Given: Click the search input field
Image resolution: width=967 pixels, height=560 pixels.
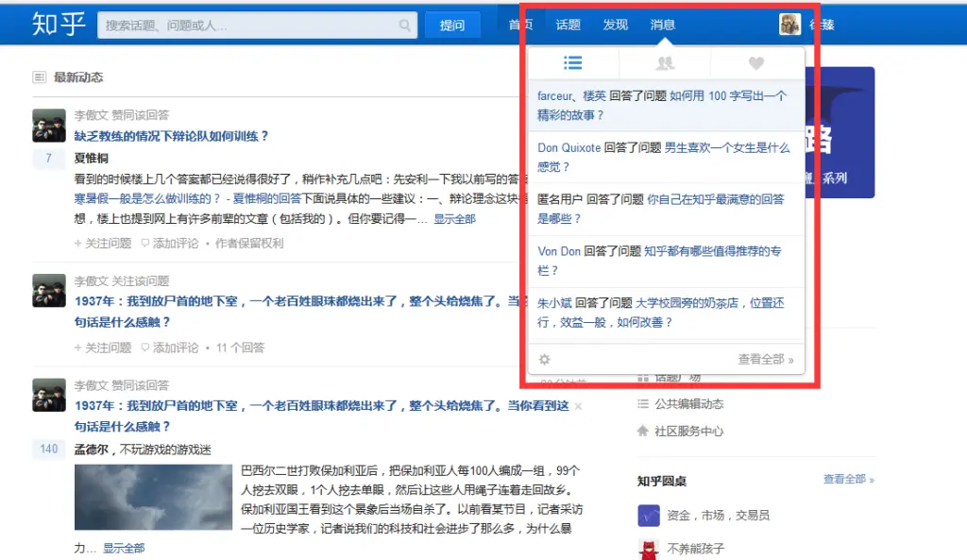Looking at the screenshot, I should coord(246,25).
